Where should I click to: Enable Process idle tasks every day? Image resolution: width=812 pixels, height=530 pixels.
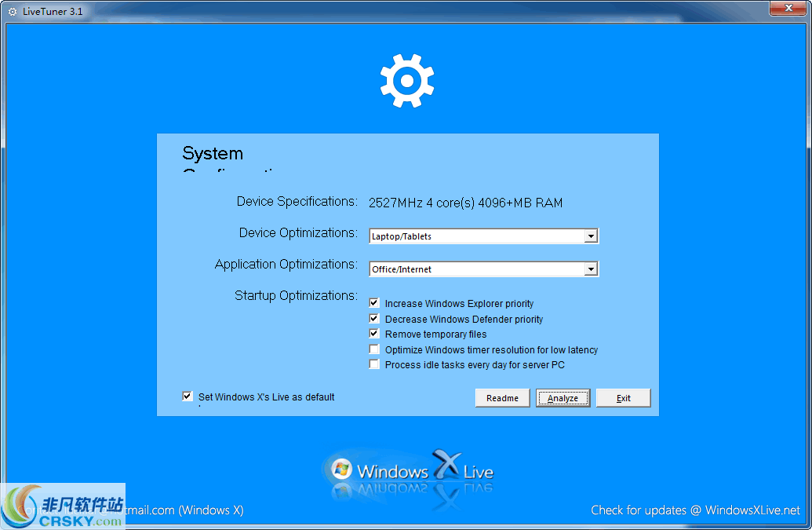(x=374, y=364)
